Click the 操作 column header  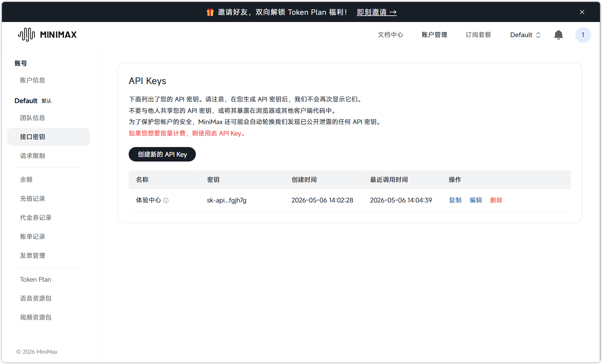[x=455, y=180]
